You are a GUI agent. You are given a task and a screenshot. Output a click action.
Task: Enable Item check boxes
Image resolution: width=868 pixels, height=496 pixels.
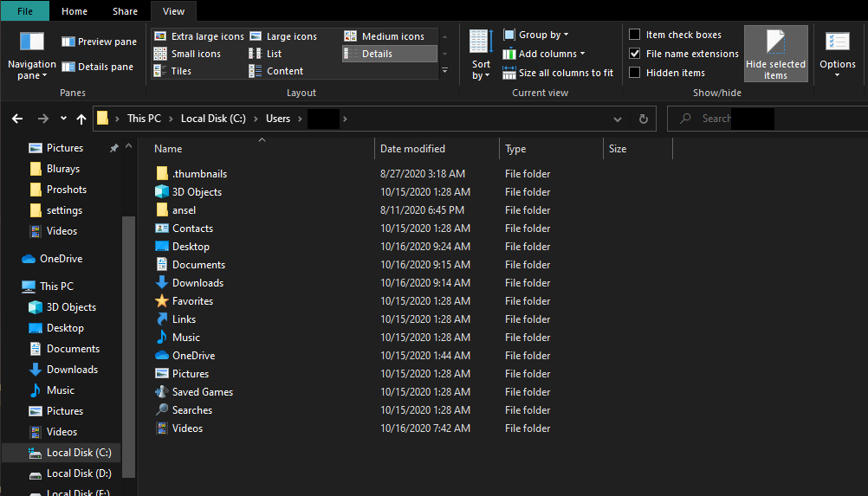coord(635,35)
